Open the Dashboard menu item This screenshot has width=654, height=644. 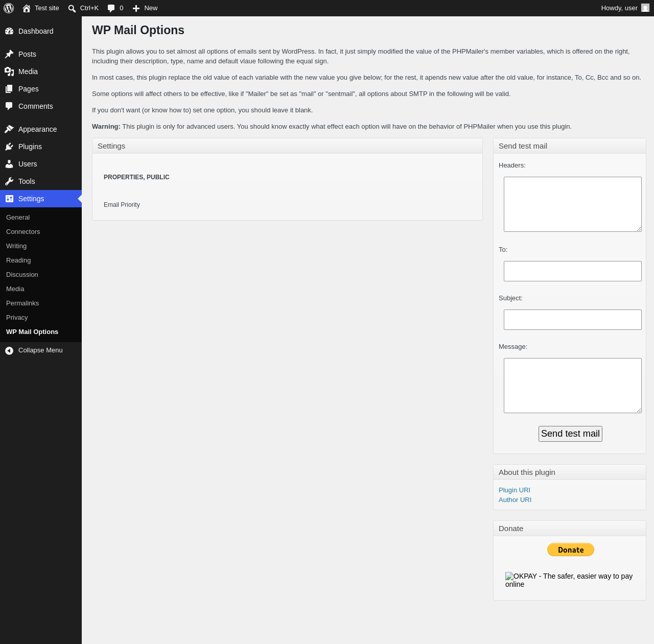click(x=41, y=31)
